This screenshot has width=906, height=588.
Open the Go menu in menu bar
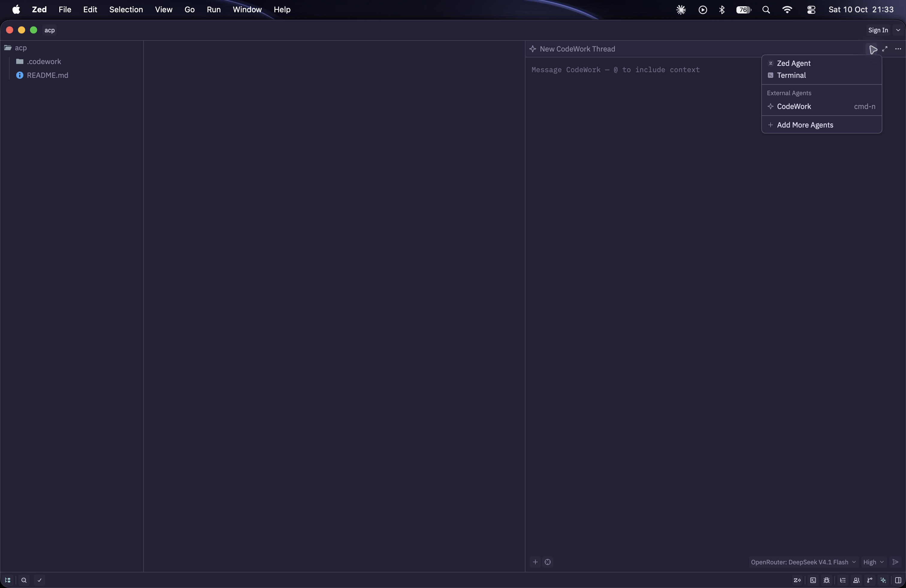[x=190, y=10]
